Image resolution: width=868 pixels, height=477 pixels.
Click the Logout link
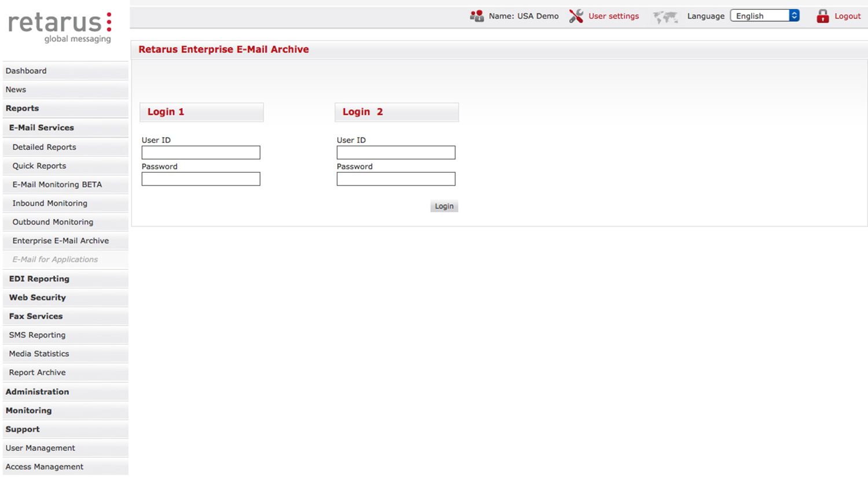(847, 16)
